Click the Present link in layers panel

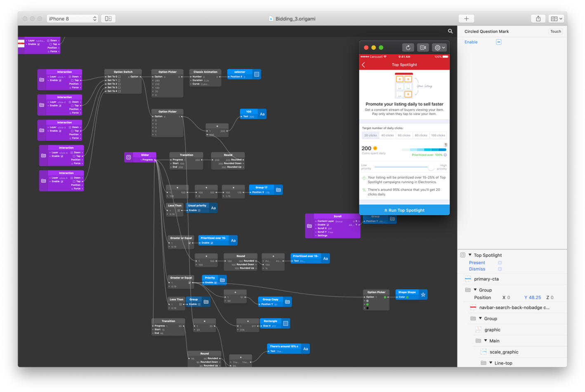477,263
